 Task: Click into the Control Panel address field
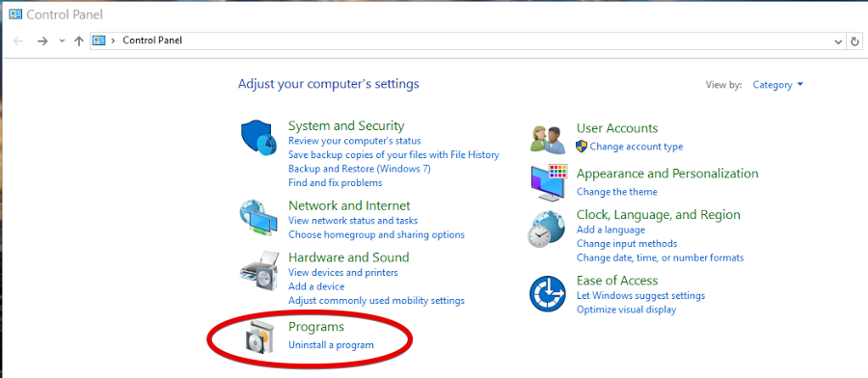[x=468, y=40]
